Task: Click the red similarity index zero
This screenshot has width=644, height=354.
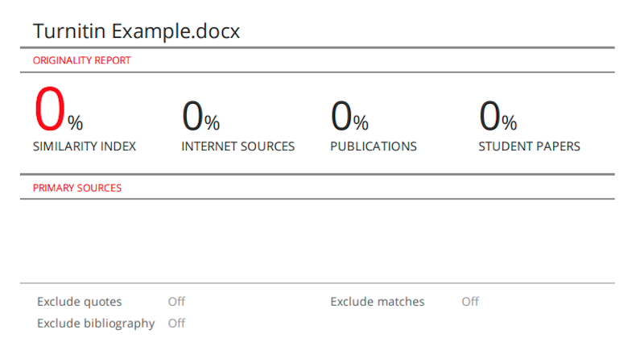Action: 49,110
